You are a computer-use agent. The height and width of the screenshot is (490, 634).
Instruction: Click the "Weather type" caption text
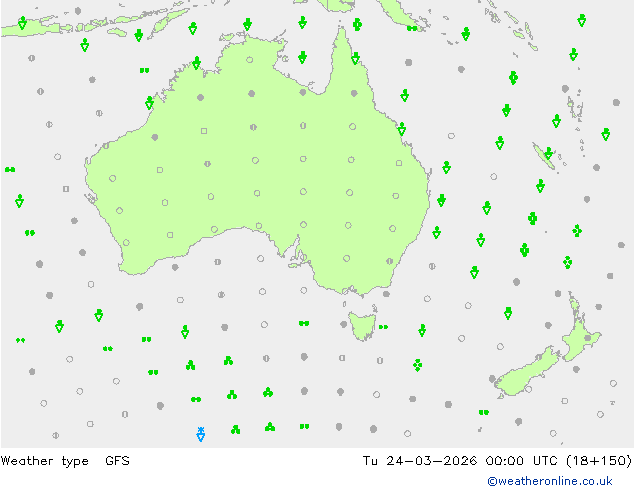coord(44,461)
